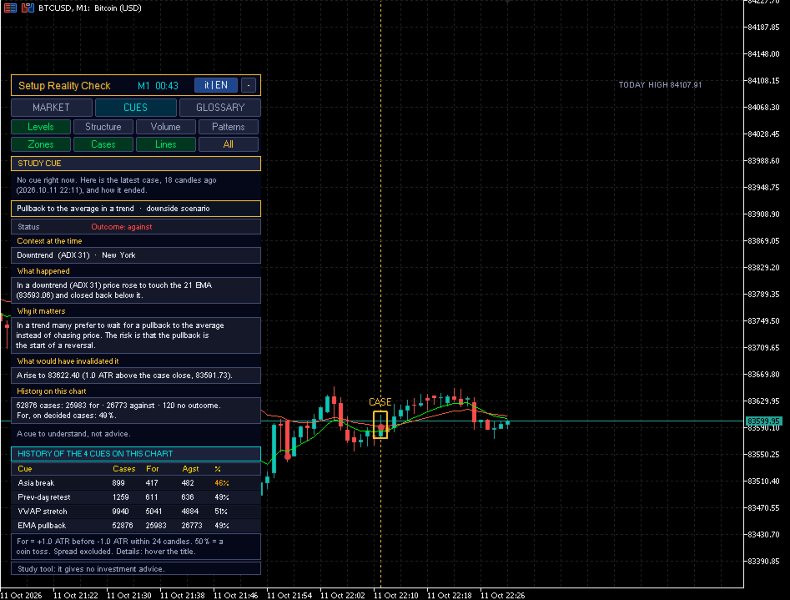The image size is (790, 600).
Task: Click the TODAY HIGH 84107.91 label
Action: point(660,85)
